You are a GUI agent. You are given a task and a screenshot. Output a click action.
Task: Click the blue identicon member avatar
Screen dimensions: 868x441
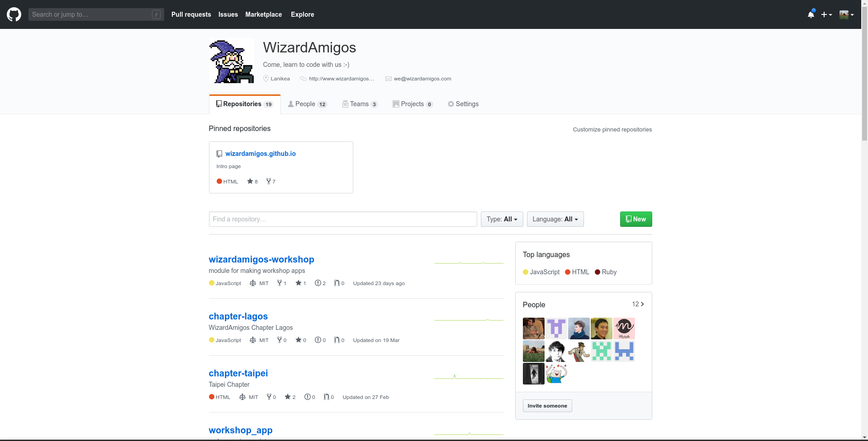tap(624, 351)
